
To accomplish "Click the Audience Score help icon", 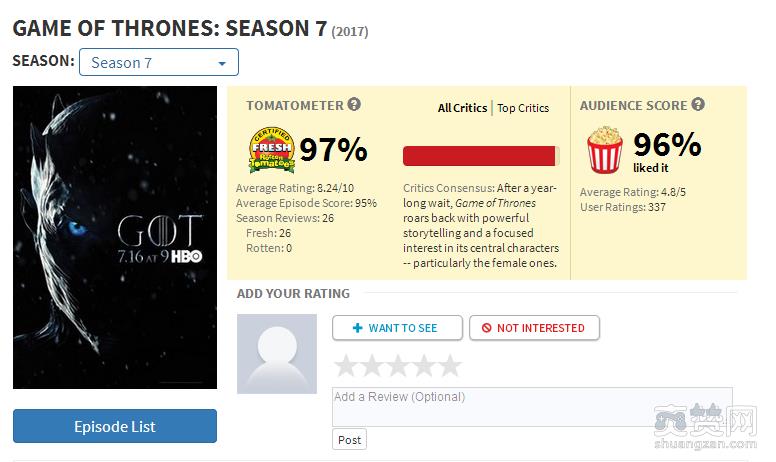I will 698,105.
